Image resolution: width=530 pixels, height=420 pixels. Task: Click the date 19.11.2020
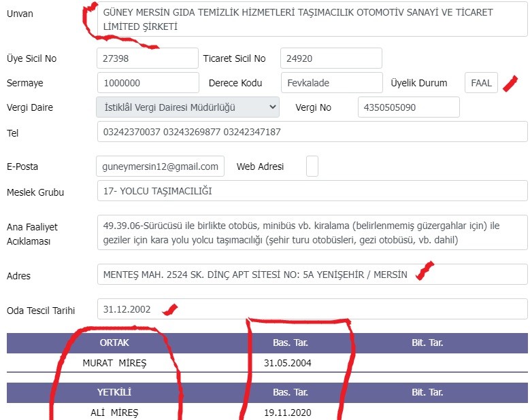[288, 413]
